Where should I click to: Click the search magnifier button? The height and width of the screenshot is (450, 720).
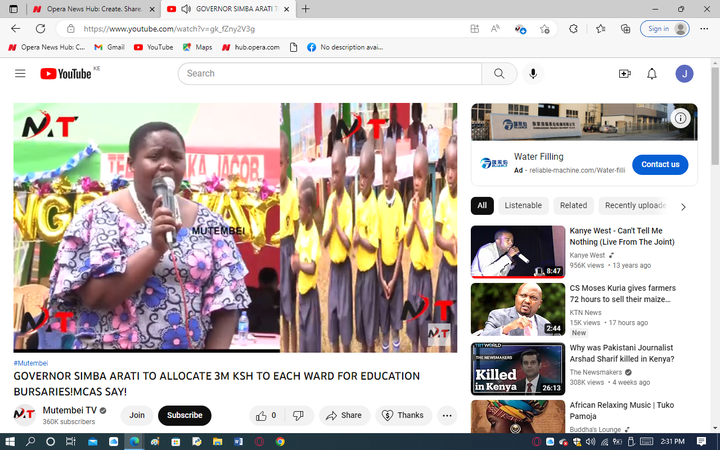(x=497, y=73)
